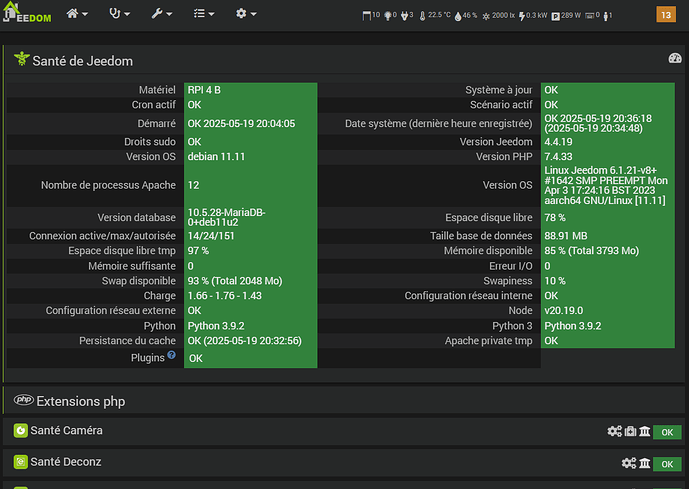Click the Charge value 1.66 - 1.76 - 1.43
The image size is (689, 489).
coord(225,296)
